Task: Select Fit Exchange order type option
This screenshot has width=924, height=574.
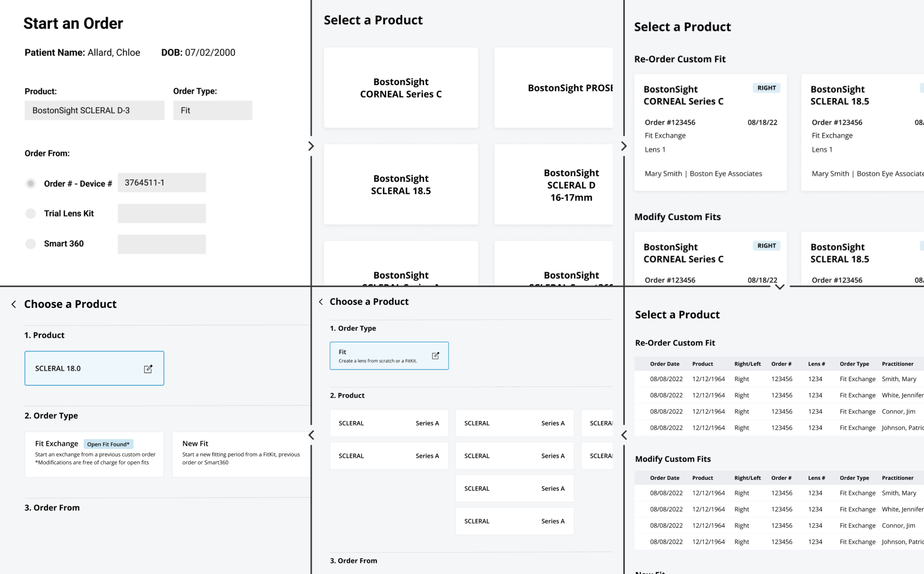Action: [94, 454]
